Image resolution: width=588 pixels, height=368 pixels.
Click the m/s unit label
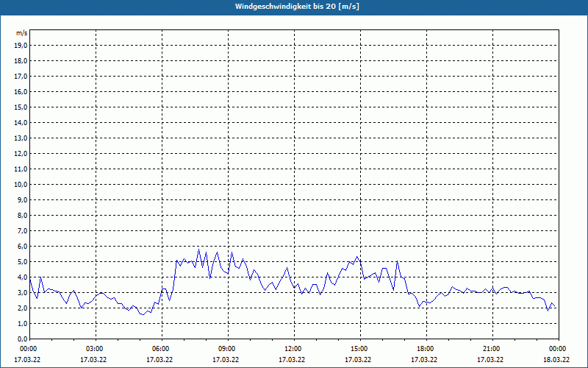(22, 33)
